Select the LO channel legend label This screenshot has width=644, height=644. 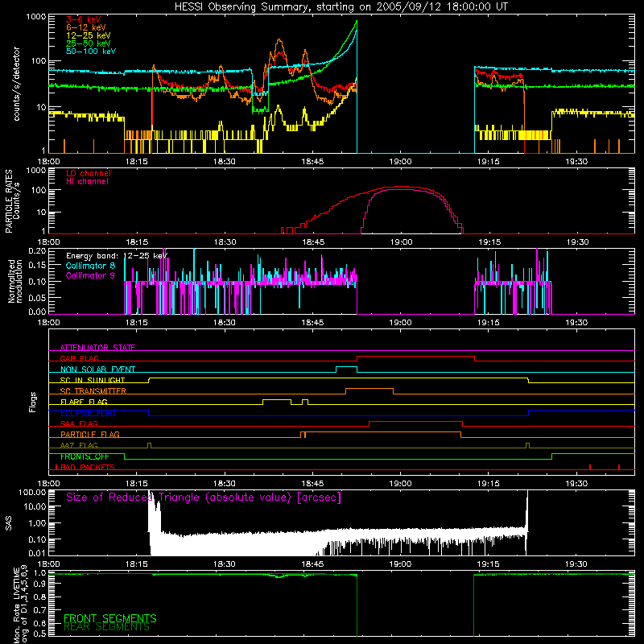coord(89,173)
